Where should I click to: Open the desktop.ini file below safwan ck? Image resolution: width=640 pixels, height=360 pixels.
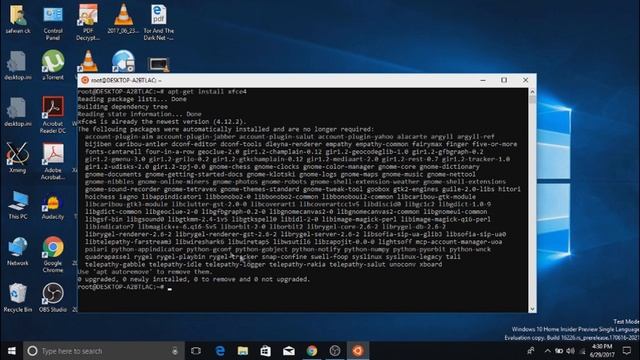tap(18, 64)
